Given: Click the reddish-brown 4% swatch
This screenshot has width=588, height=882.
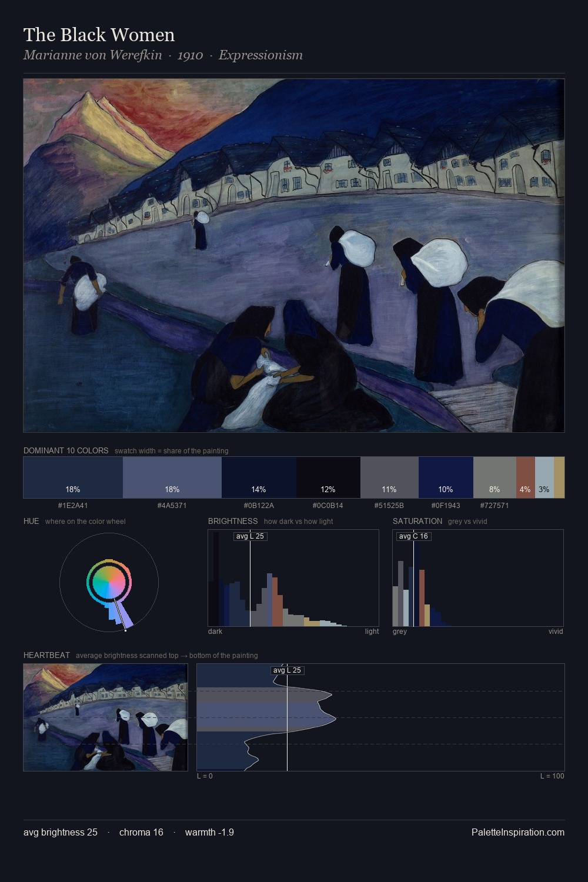Looking at the screenshot, I should tap(526, 477).
